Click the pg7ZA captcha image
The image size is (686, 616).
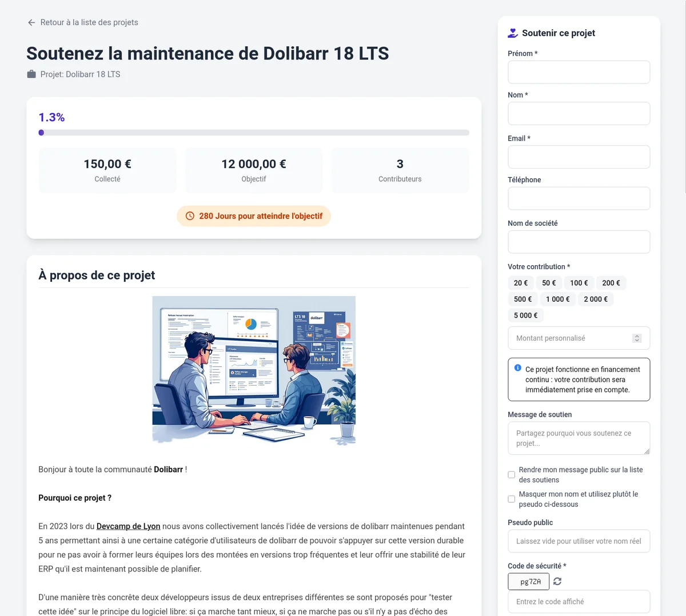point(529,581)
